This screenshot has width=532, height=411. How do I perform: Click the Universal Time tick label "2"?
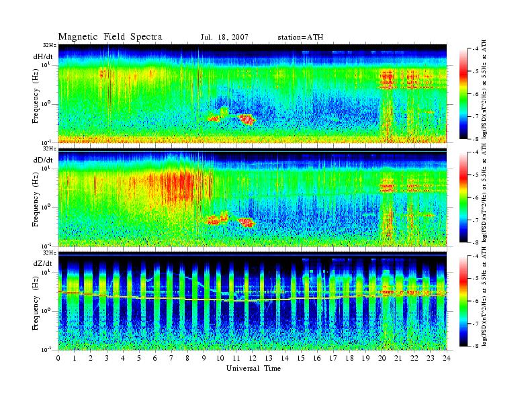point(91,359)
